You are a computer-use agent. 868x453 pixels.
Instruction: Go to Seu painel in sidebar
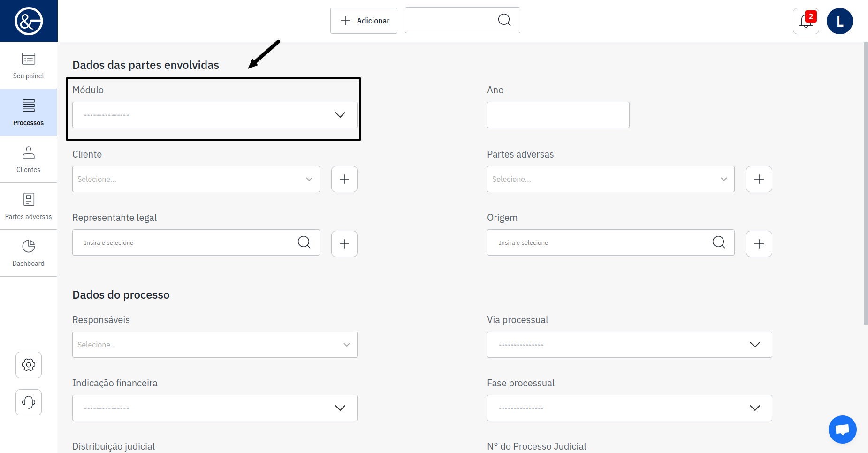(29, 66)
